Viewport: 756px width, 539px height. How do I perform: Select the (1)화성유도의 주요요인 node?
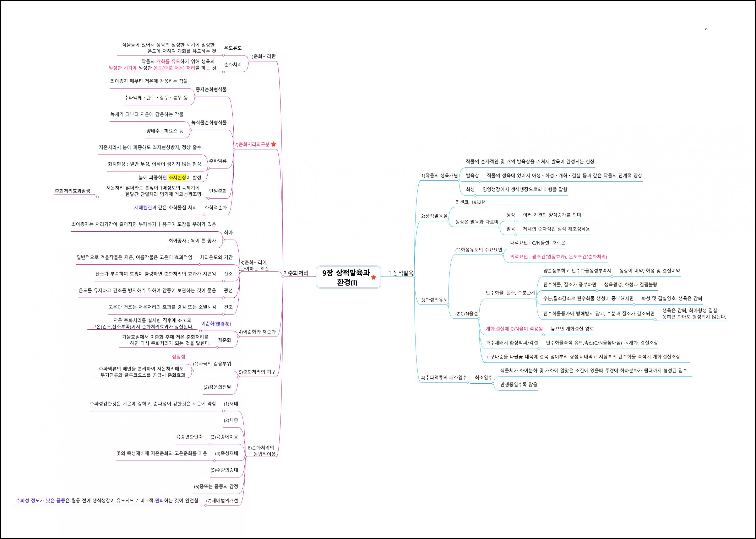[x=479, y=250]
